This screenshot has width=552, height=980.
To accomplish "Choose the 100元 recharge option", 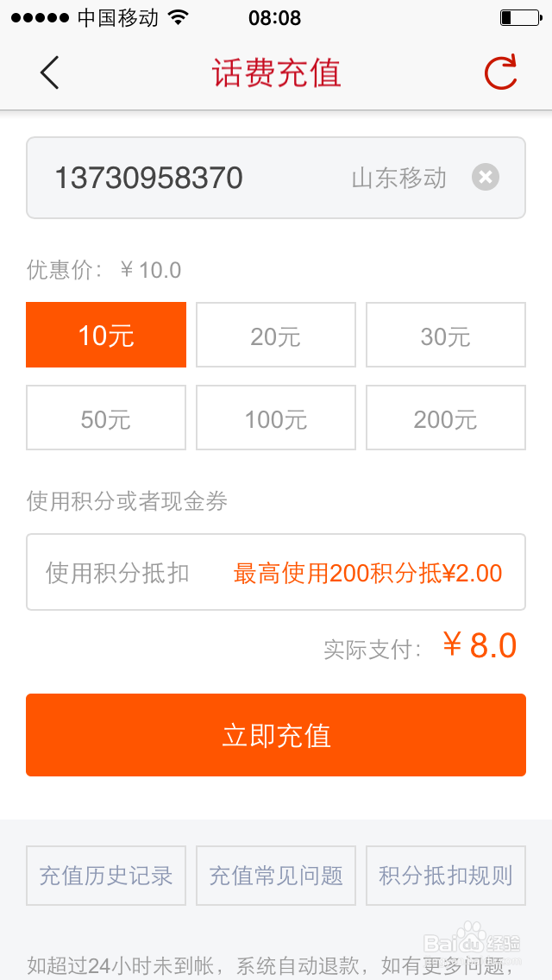I will point(276,418).
